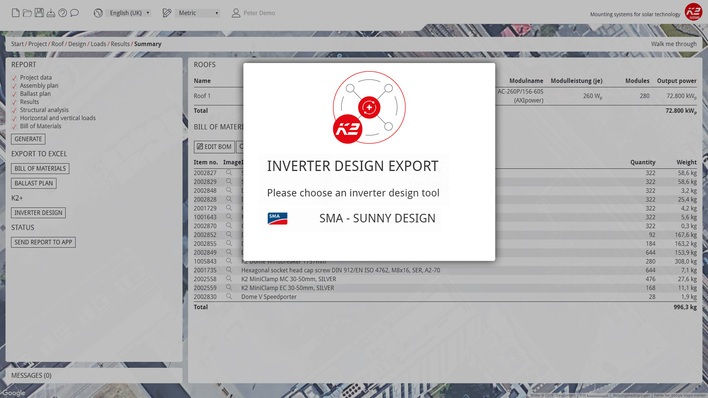Click the K2 logo in top-right corner
This screenshot has width=708, height=398.
[x=693, y=12]
